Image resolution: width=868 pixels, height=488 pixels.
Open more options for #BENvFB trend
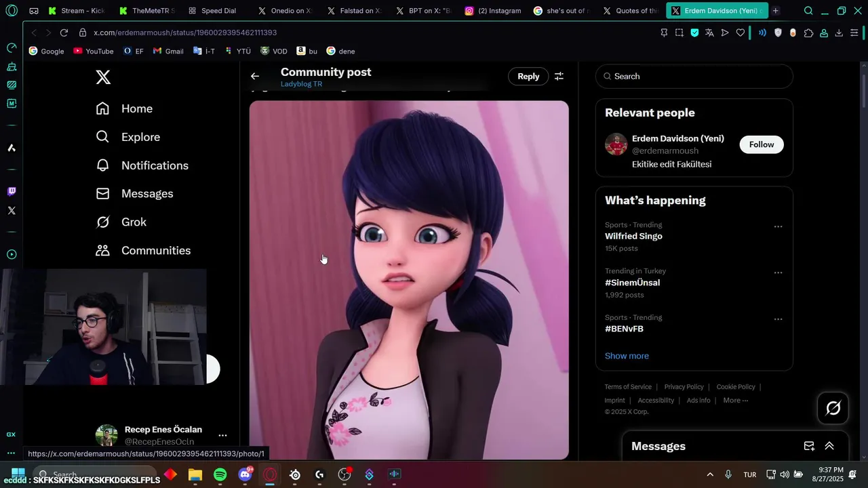tap(778, 319)
